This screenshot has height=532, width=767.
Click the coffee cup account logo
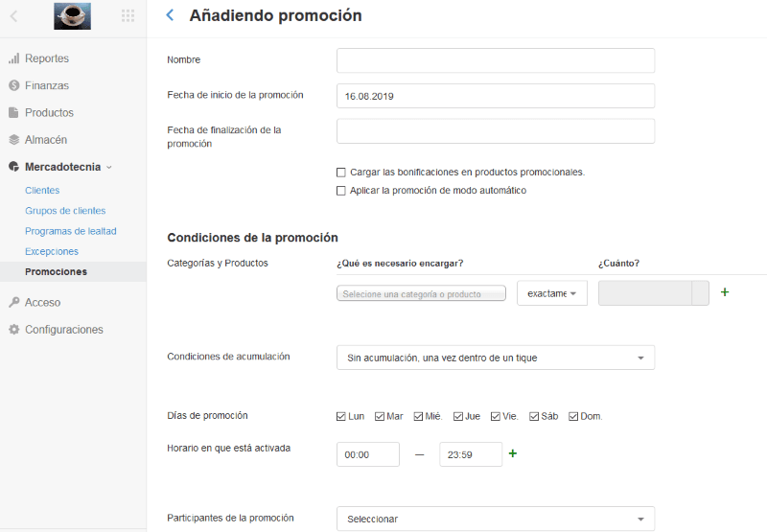click(x=73, y=16)
